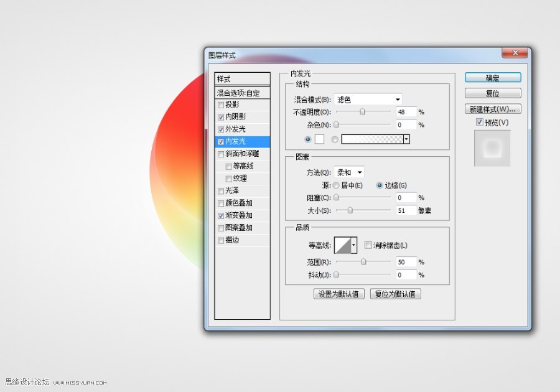Open the gradient color editor
Image resolution: width=560 pixels, height=392 pixels.
(373, 139)
